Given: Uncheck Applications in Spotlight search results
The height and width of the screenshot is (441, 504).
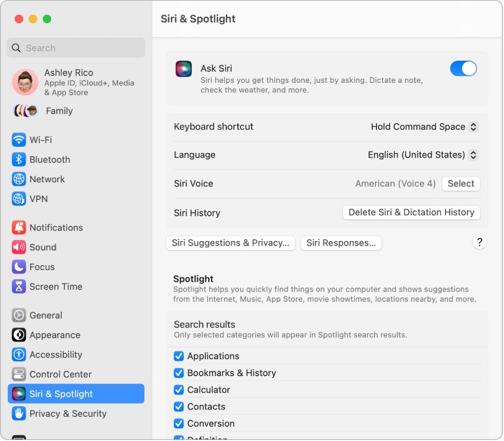Looking at the screenshot, I should pos(179,356).
